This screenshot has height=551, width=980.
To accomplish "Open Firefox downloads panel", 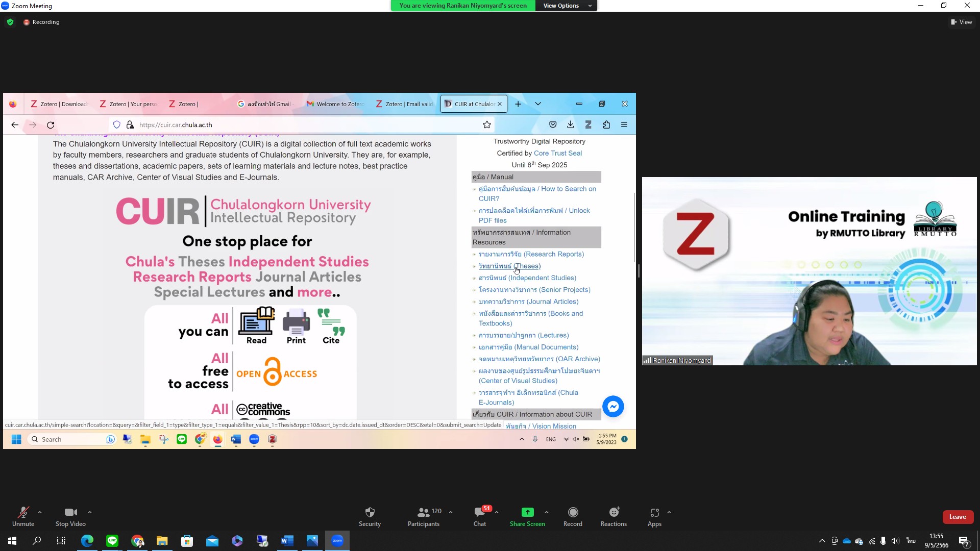I will [x=571, y=125].
